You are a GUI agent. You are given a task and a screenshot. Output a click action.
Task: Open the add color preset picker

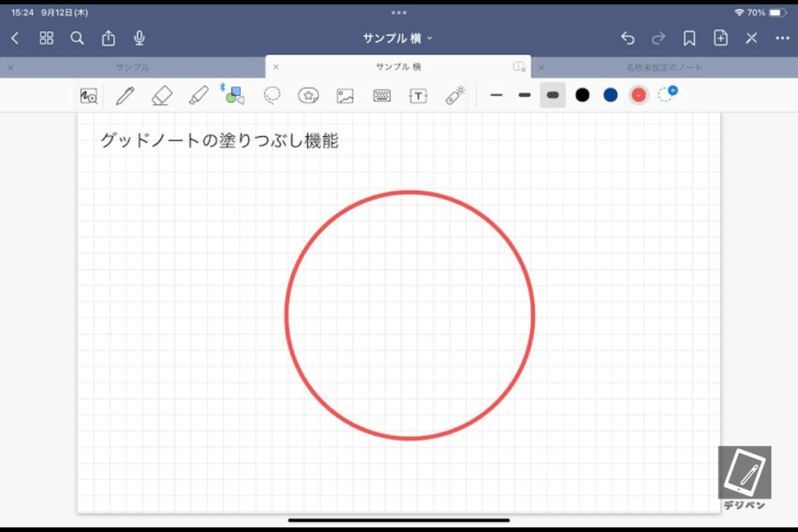[x=667, y=94]
